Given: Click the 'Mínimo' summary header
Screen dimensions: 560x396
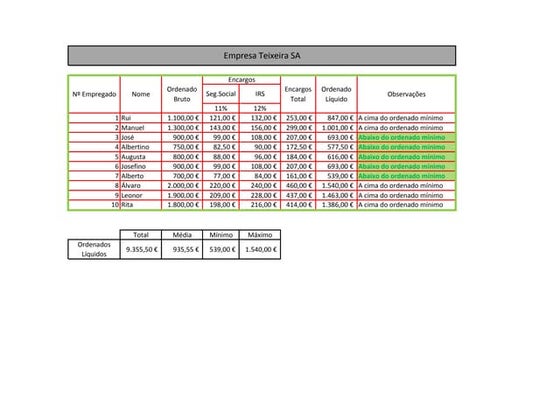Looking at the screenshot, I should point(221,235).
